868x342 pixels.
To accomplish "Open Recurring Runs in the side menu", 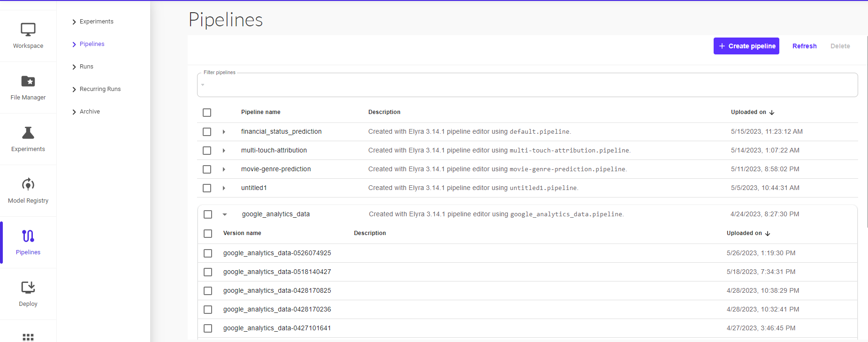I will (x=100, y=89).
